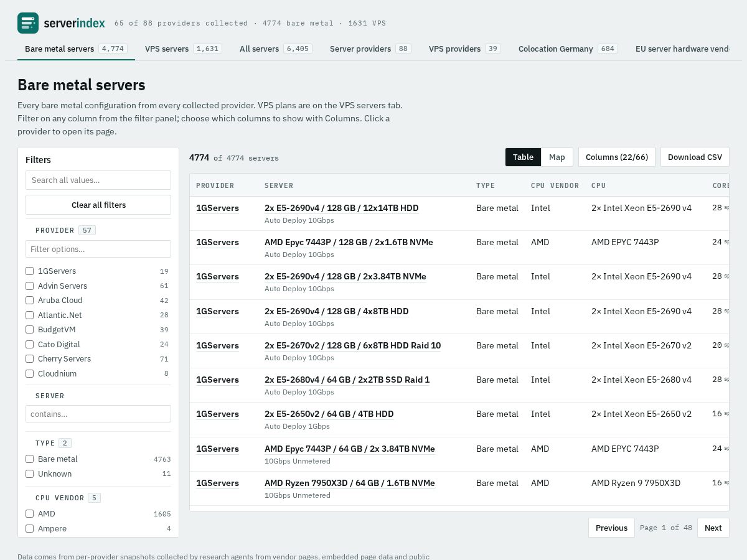The image size is (747, 560).
Task: Open AMD Epyc 7443P / 128 GB / 2x1.6TB NVMe
Action: [x=349, y=242]
